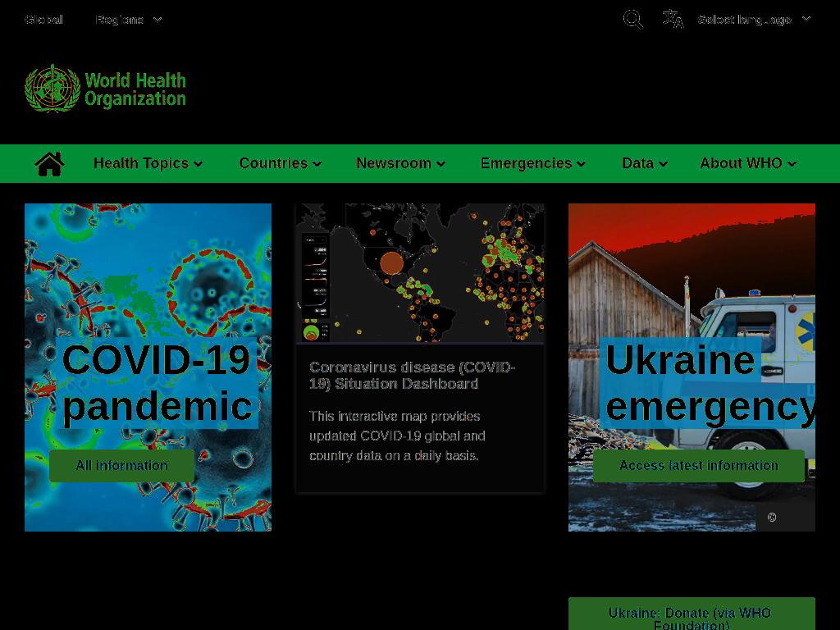Viewport: 840px width, 630px height.
Task: Open the Newsroom menu
Action: pos(400,163)
